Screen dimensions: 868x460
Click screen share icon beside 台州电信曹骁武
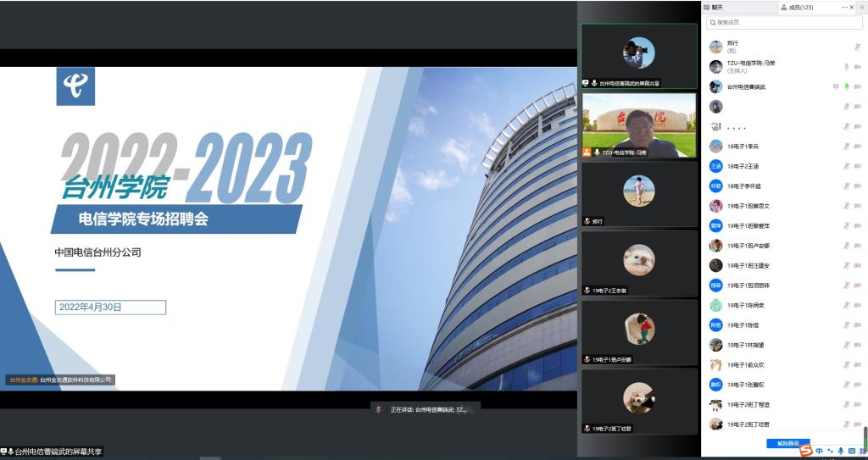pos(835,86)
